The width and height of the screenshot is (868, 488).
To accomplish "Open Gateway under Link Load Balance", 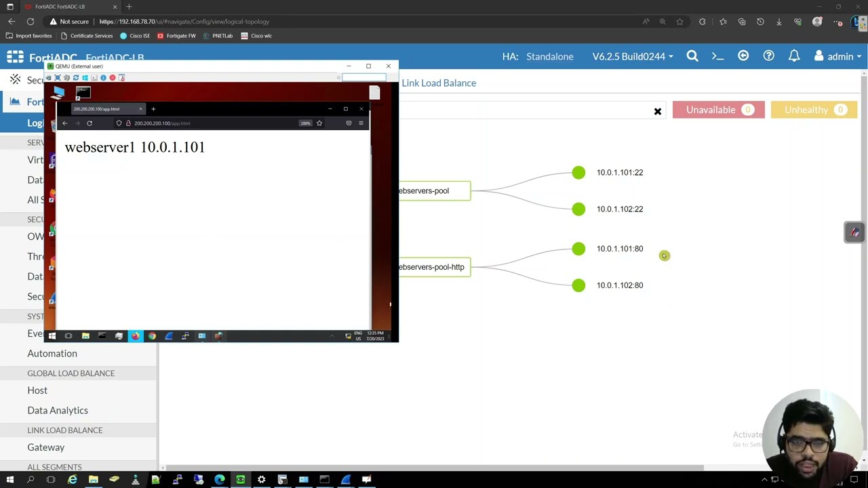I will pos(46,447).
